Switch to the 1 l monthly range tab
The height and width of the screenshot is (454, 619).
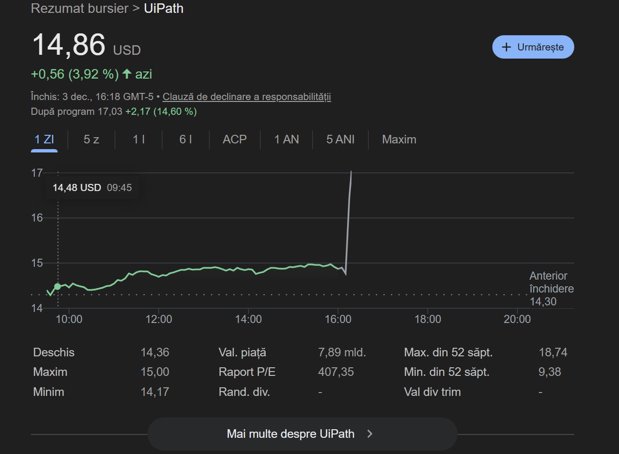point(139,140)
